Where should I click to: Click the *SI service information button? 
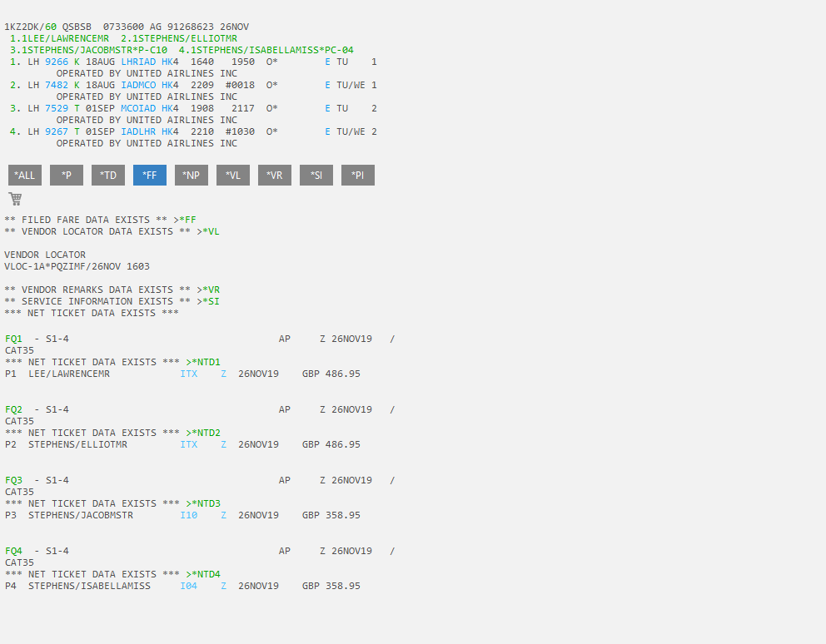316,176
